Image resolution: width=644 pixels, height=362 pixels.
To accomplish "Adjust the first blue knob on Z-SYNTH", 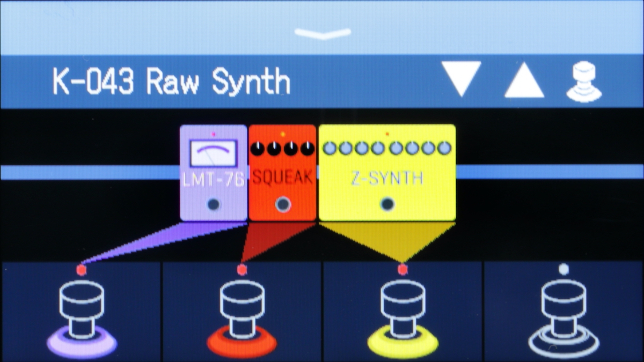I will (329, 148).
